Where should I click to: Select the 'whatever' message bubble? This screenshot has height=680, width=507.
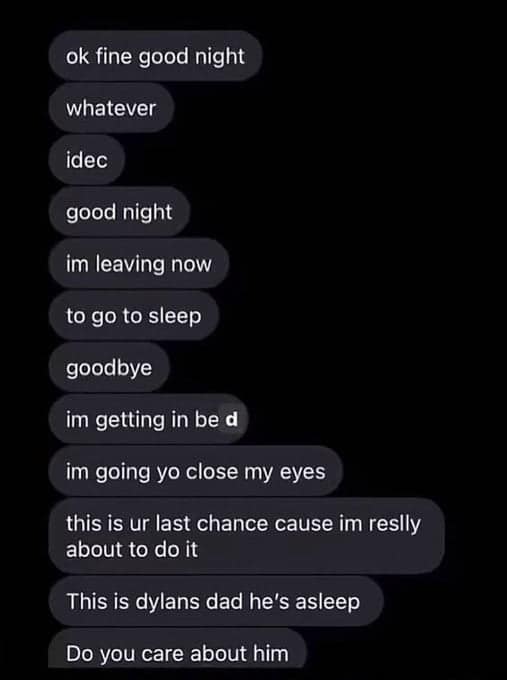[111, 108]
